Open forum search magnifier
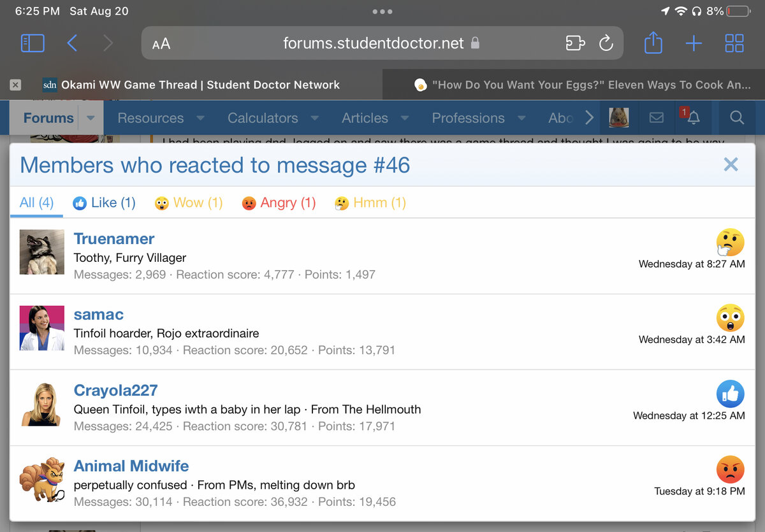 [737, 118]
